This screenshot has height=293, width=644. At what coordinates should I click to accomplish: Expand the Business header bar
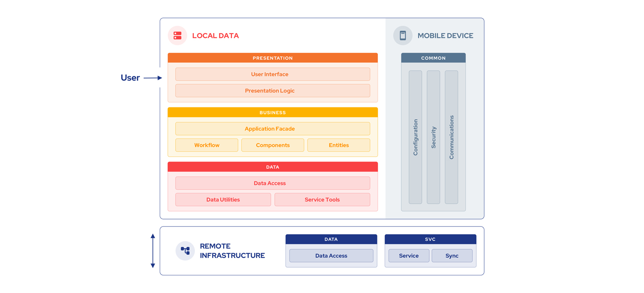[273, 112]
